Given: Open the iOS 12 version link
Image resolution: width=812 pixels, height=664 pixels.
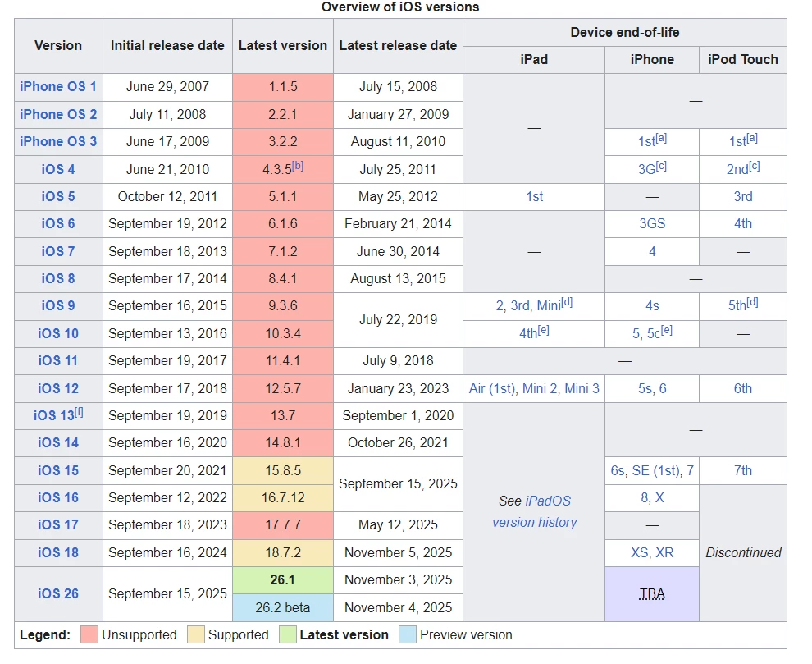Looking at the screenshot, I should point(58,388).
